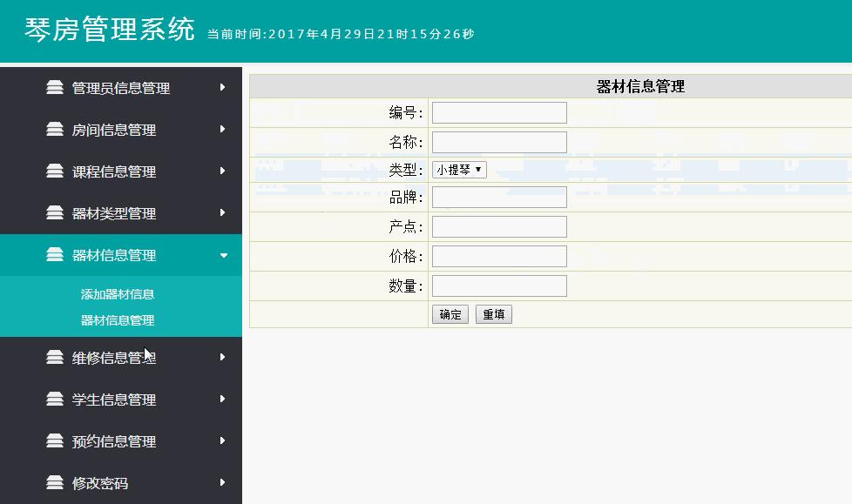852x504 pixels.
Task: Open the 类型 dropdown showing 小提琴
Action: (459, 170)
